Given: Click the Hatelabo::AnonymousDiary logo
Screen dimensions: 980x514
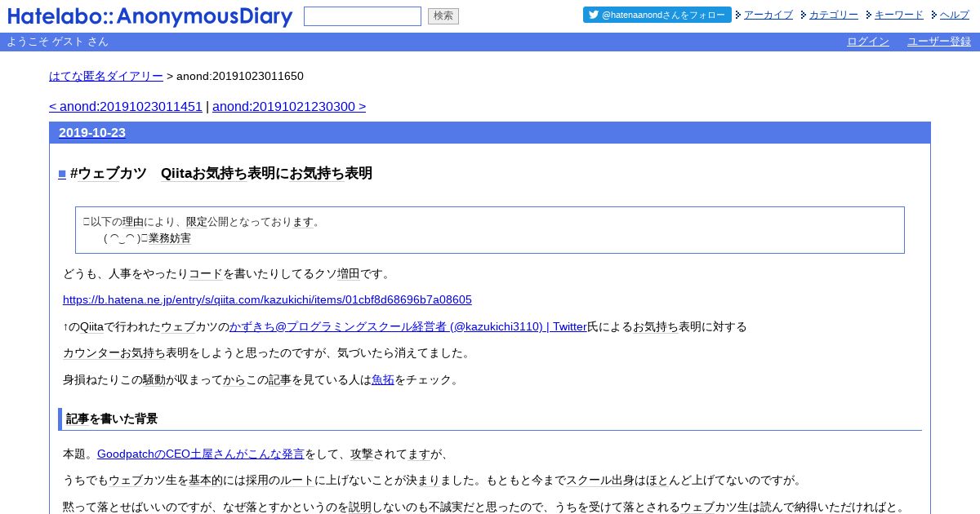Looking at the screenshot, I should [x=150, y=16].
